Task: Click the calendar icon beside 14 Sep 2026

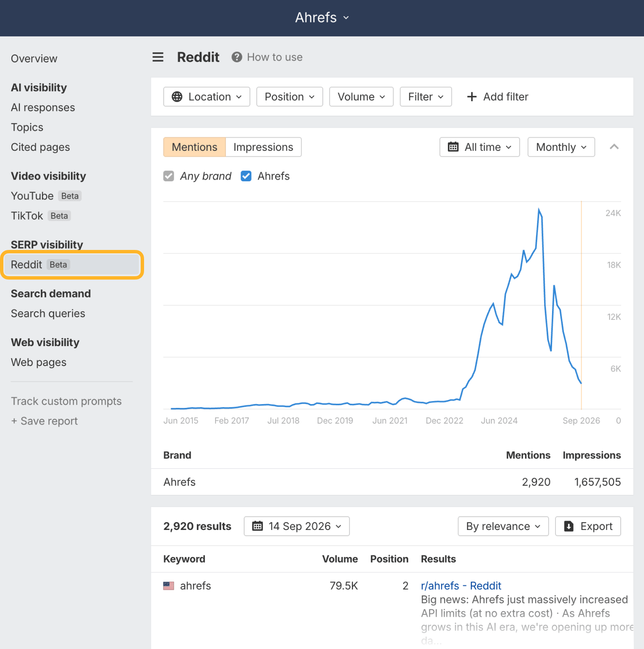Action: click(x=258, y=526)
